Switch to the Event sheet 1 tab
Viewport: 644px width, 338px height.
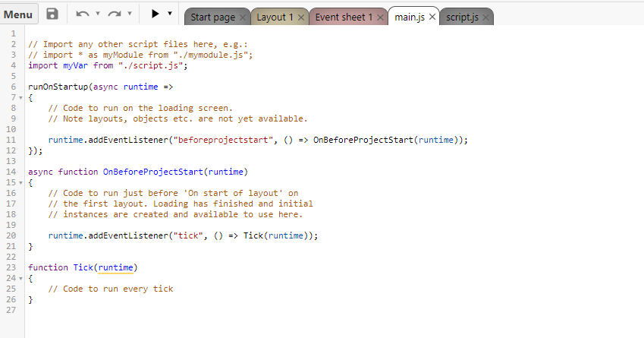pyautogui.click(x=344, y=17)
